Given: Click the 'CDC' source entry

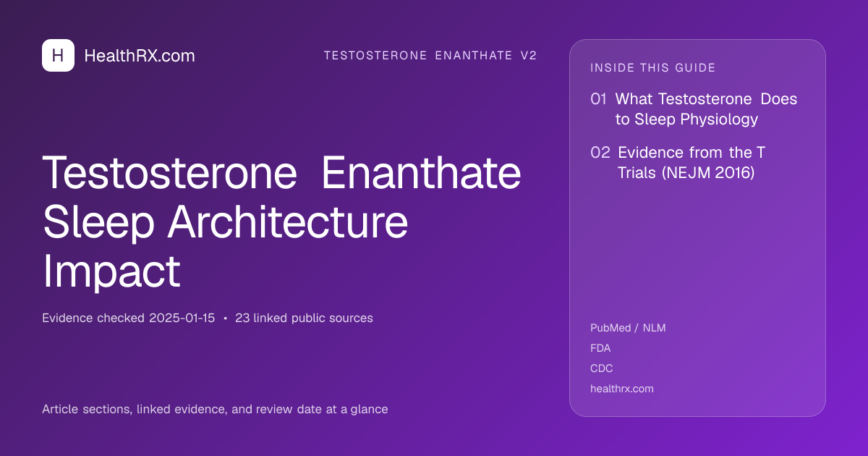Looking at the screenshot, I should [602, 368].
